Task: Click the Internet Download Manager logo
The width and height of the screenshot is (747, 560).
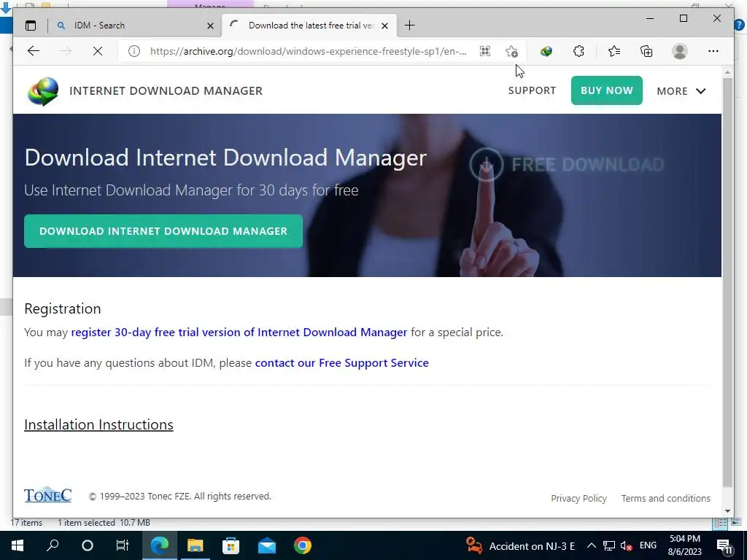Action: click(43, 91)
